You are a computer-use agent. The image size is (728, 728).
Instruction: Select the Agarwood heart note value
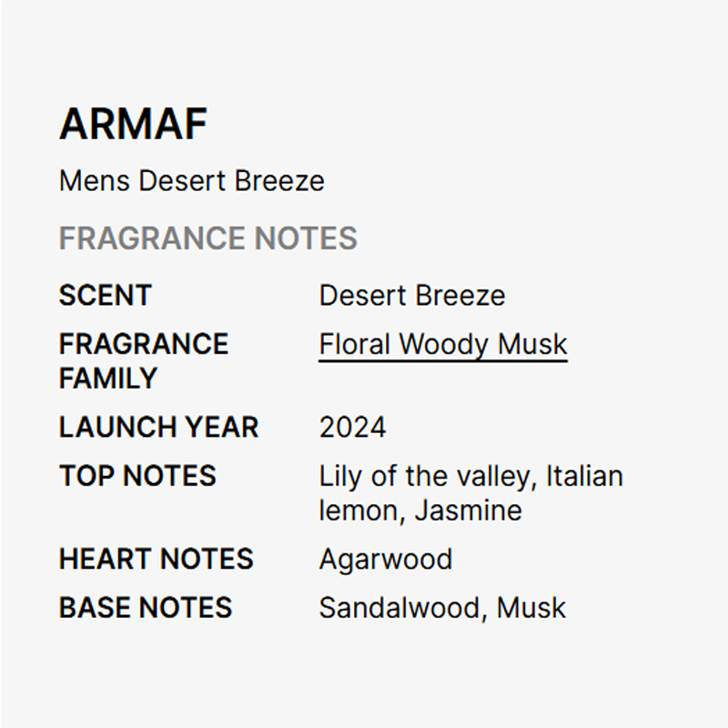click(385, 559)
